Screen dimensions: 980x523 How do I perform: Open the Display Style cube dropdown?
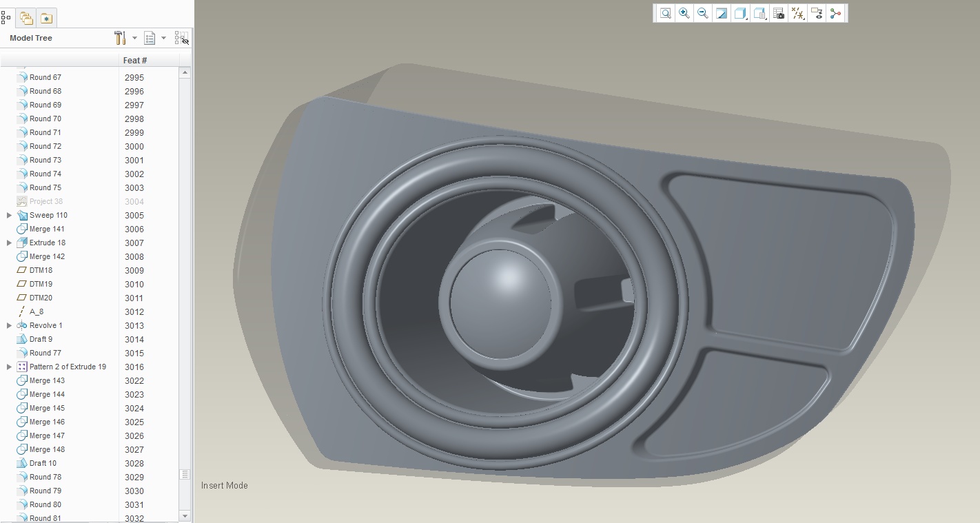tap(741, 13)
